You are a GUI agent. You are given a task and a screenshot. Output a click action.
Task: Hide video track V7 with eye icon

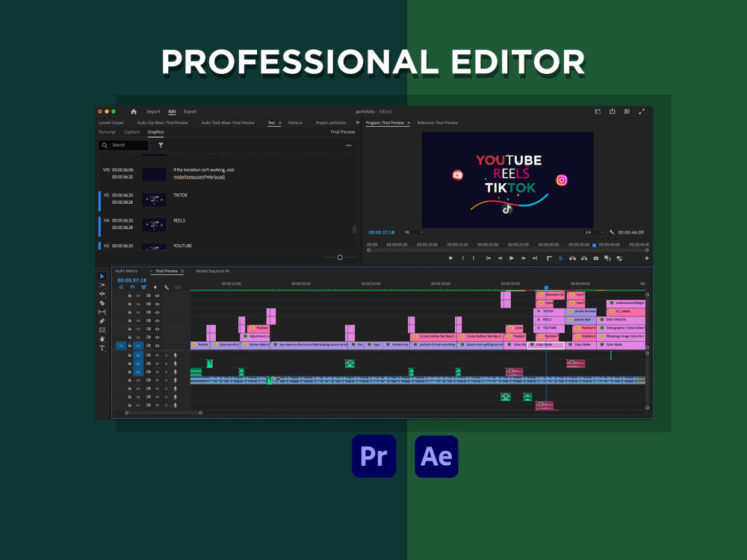157,296
